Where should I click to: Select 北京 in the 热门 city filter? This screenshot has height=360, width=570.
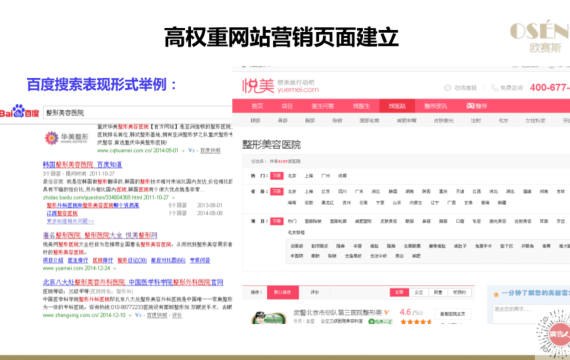(x=292, y=176)
